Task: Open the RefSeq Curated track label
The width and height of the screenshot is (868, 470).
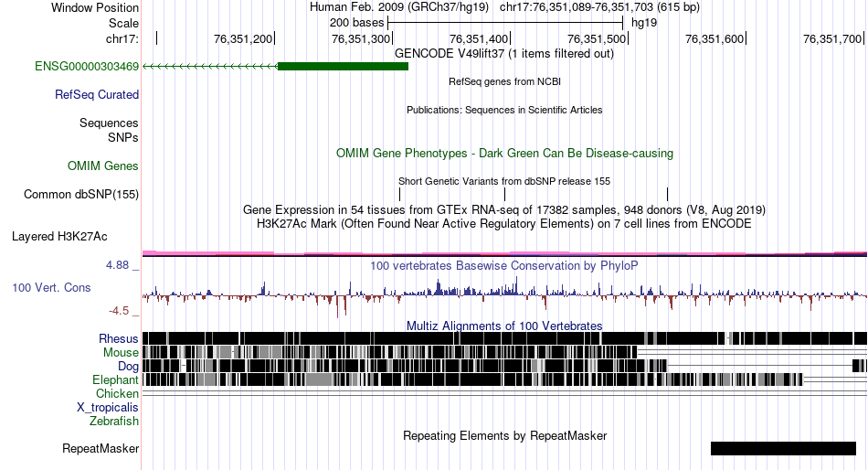Action: (x=97, y=95)
